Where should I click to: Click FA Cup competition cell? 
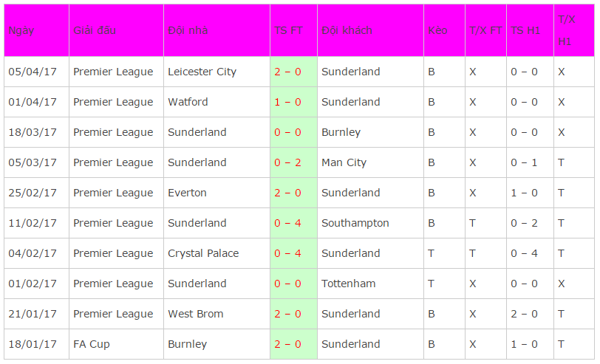point(92,345)
